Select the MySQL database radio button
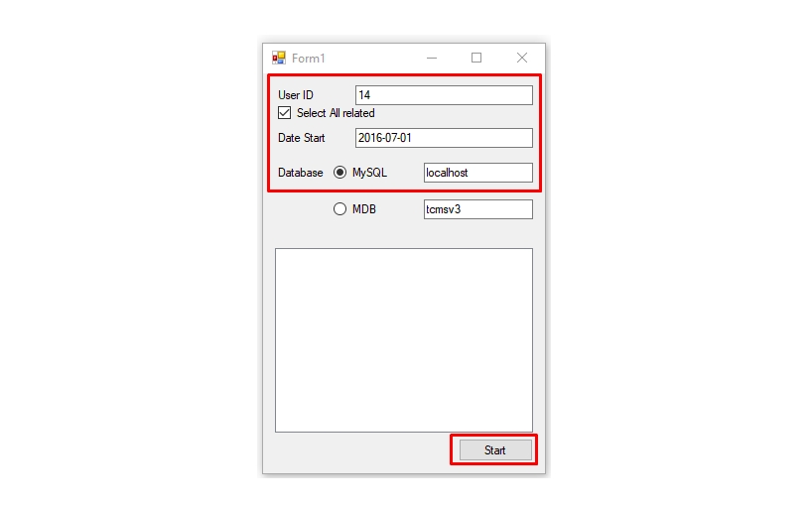 339,173
